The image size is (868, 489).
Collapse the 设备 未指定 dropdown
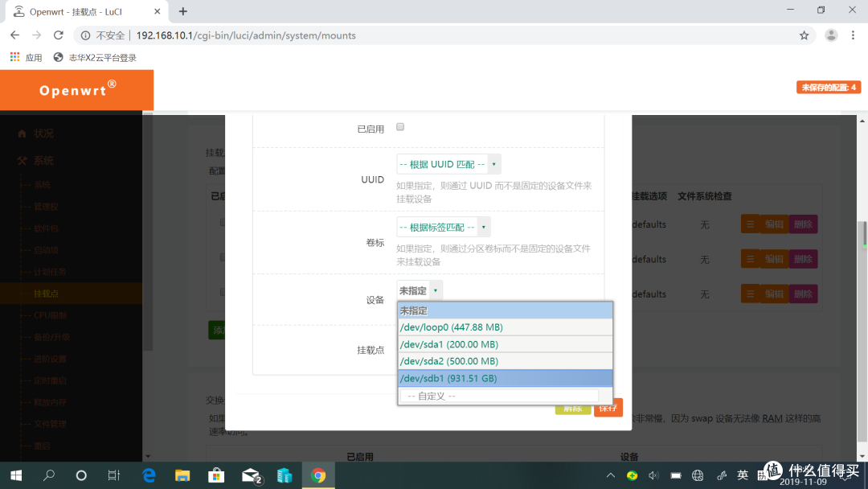(420, 290)
